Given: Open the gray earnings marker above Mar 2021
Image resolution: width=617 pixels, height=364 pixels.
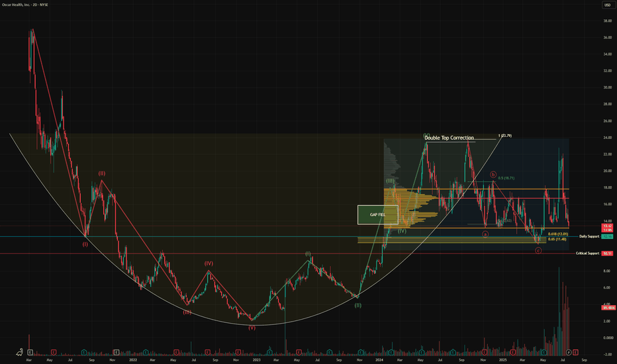Looking at the screenshot, I should click(x=30, y=352).
